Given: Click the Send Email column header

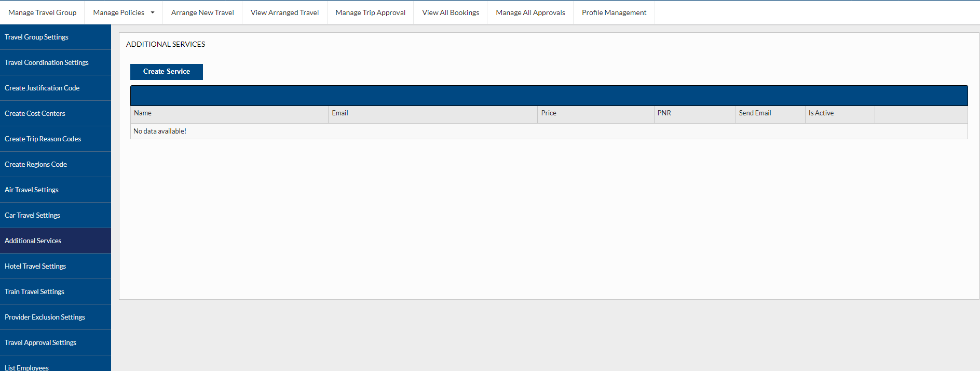Looking at the screenshot, I should coord(770,114).
